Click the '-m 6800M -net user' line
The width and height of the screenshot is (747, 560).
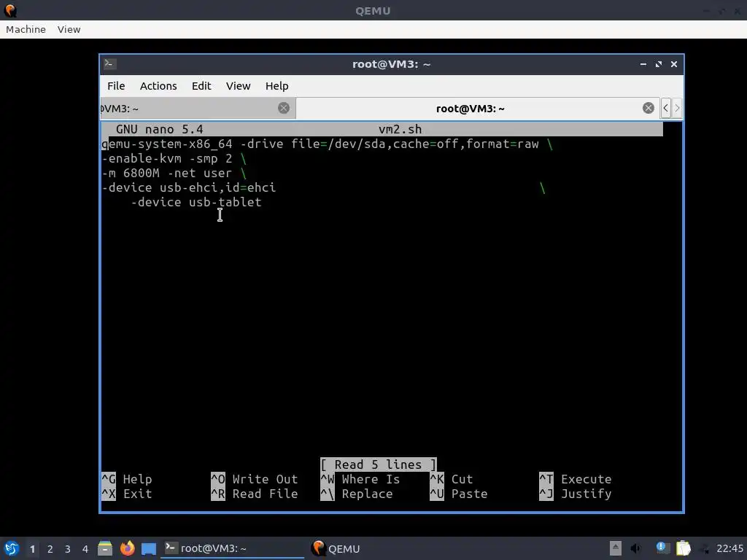(174, 173)
